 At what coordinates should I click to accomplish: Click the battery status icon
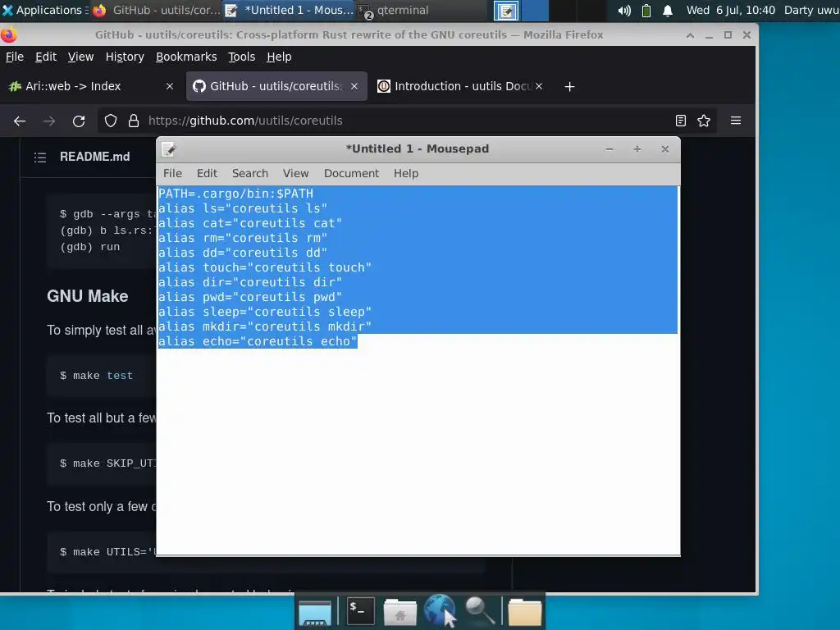tap(646, 10)
